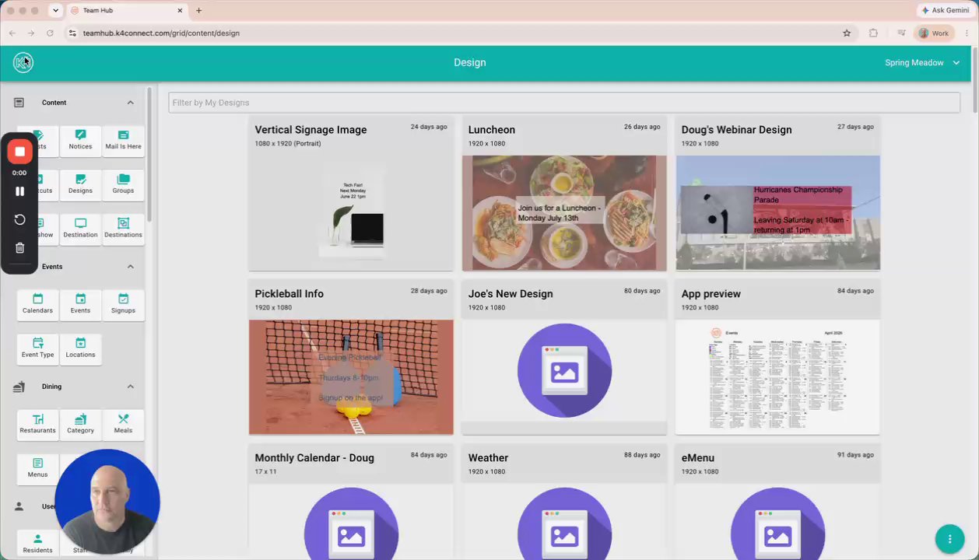Open the Work profile button
Image resolution: width=979 pixels, height=560 pixels.
[934, 33]
